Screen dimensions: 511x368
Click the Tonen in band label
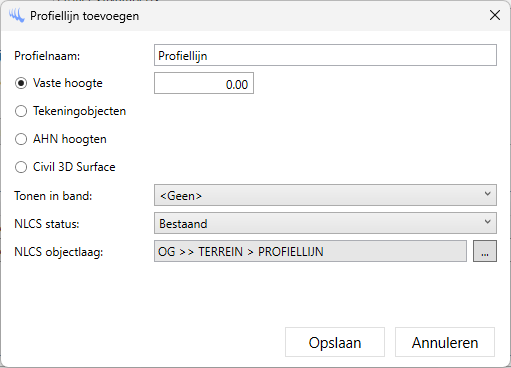tap(53, 196)
